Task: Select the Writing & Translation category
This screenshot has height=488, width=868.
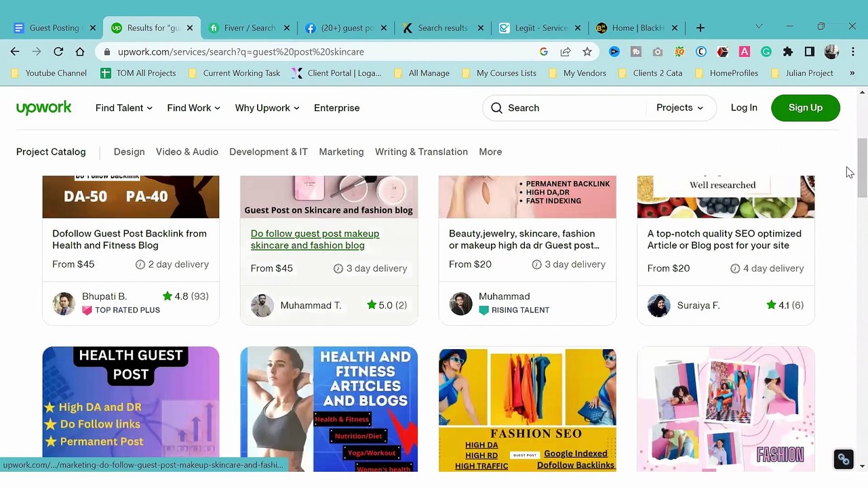Action: click(x=421, y=152)
